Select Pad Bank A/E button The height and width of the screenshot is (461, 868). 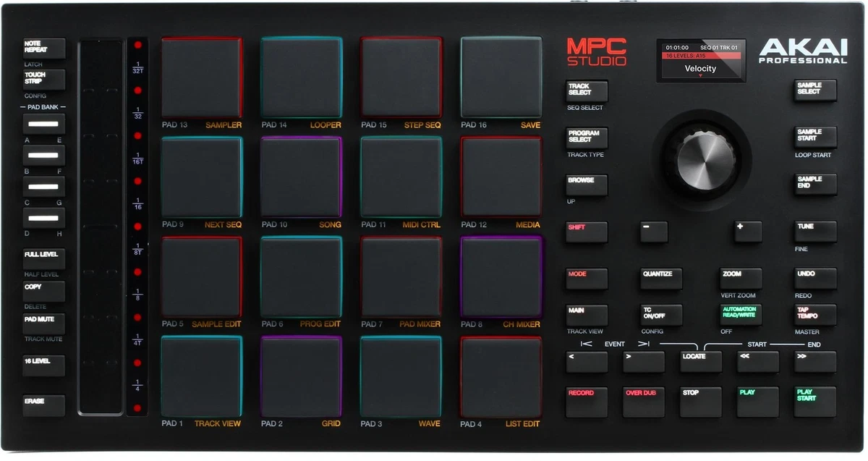coord(43,124)
